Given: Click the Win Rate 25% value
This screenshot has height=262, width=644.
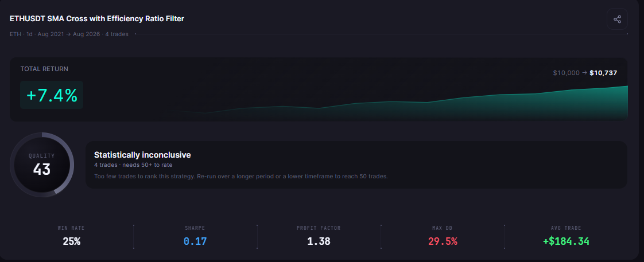Looking at the screenshot, I should tap(72, 241).
